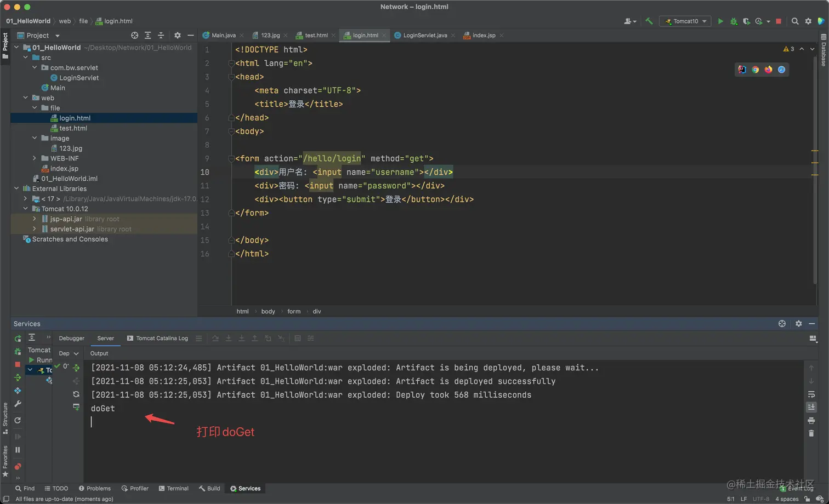Open the user account dropdown

coord(630,21)
